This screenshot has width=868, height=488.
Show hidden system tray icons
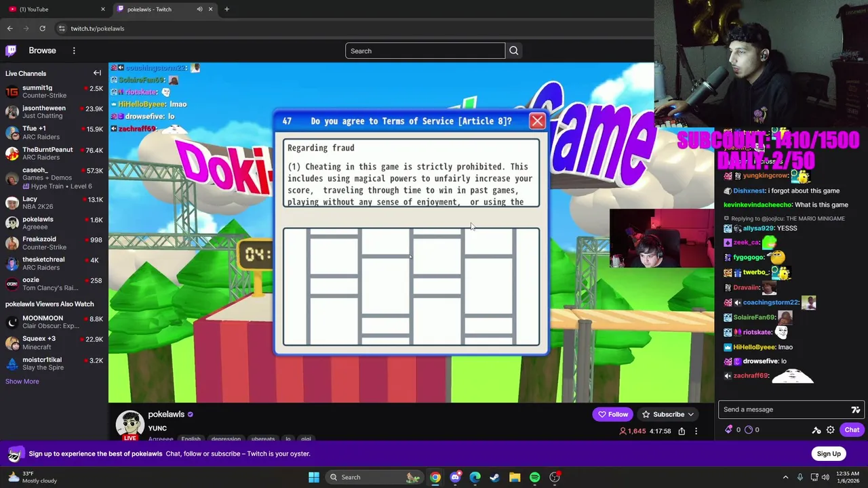point(785,477)
